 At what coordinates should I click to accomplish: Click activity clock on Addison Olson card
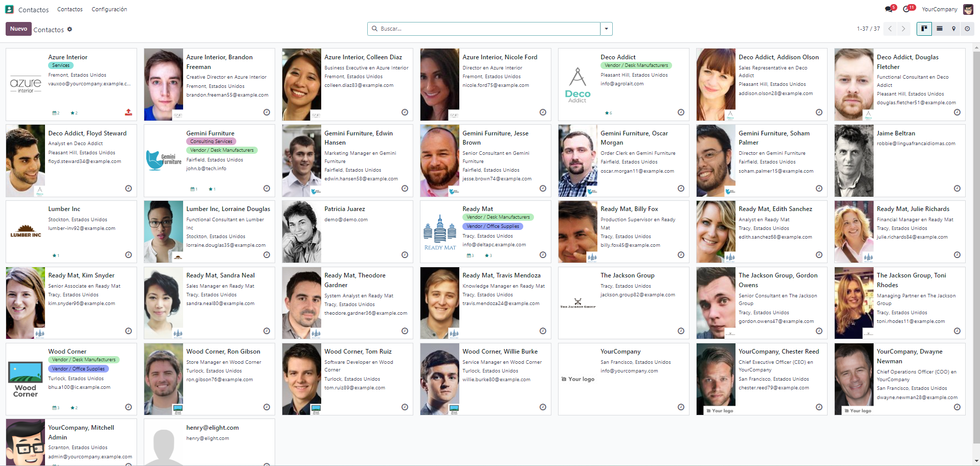pyautogui.click(x=819, y=112)
